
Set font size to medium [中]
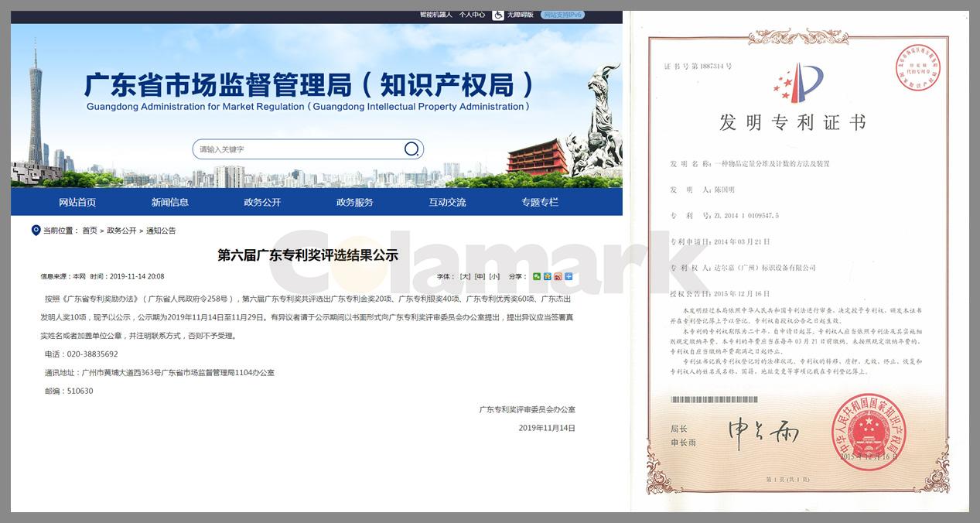480,276
